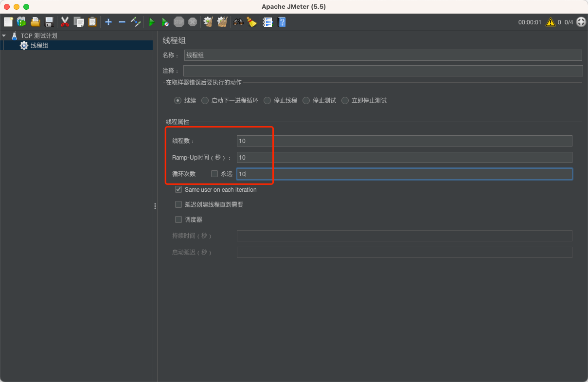Collapse the TCP 测试计划 tree node

pos(4,35)
